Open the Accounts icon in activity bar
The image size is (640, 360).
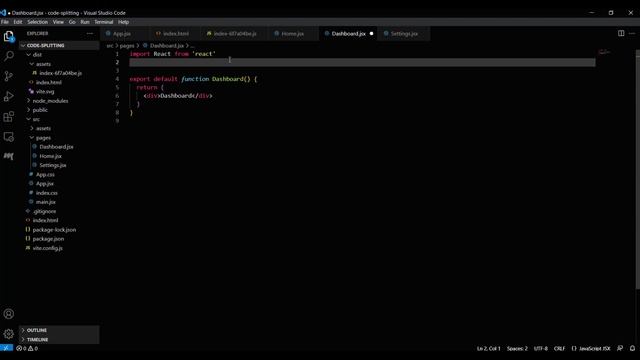9,314
